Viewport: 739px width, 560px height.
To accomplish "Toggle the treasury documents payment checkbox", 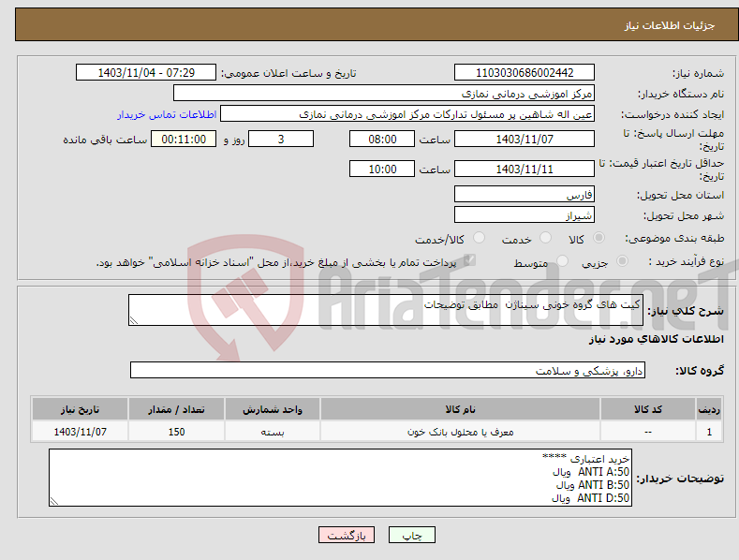I will coord(469,259).
